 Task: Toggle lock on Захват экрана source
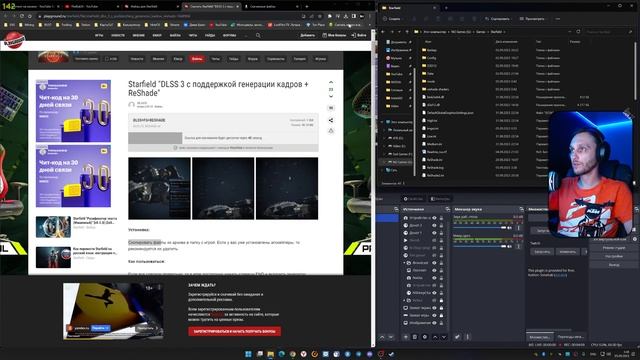click(x=441, y=308)
